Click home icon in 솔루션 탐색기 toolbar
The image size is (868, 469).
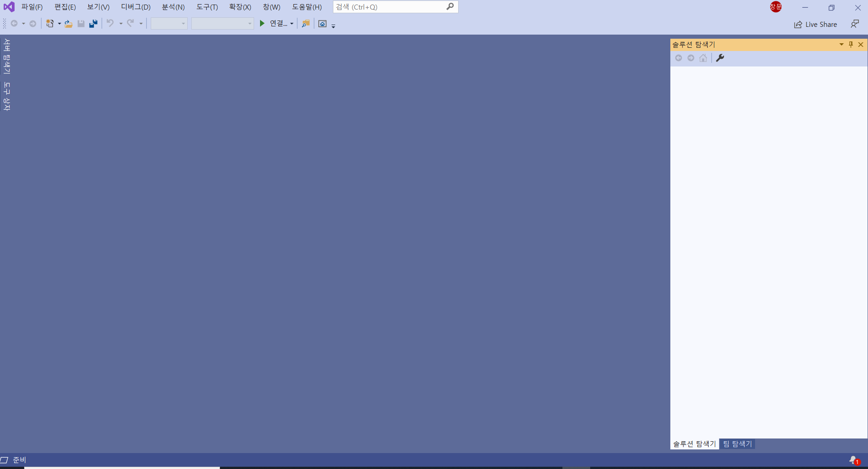[703, 58]
